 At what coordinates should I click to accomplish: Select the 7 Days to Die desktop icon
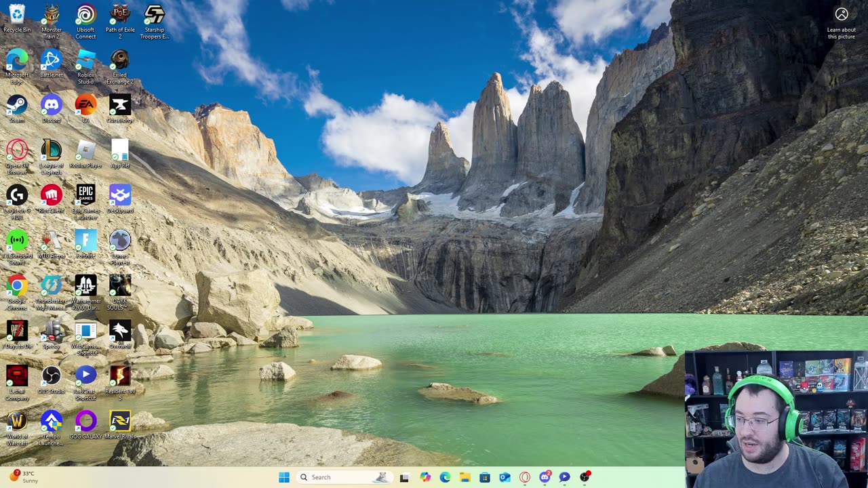pos(17,334)
